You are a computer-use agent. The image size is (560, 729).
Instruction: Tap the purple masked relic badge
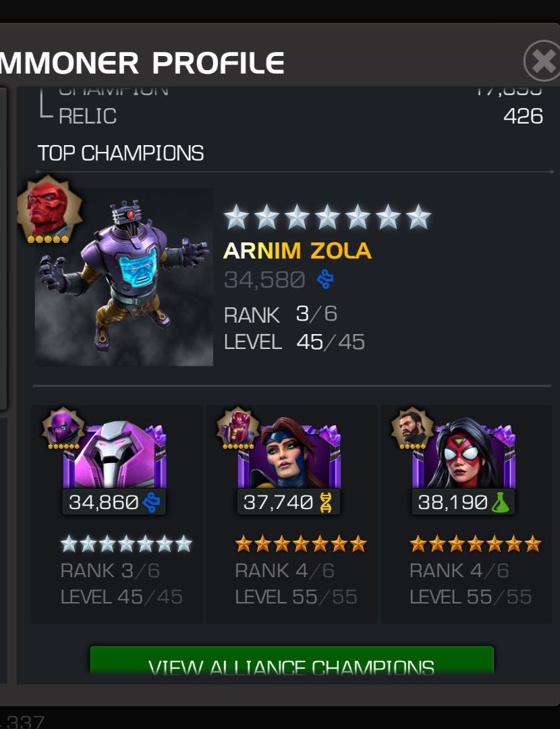click(63, 428)
